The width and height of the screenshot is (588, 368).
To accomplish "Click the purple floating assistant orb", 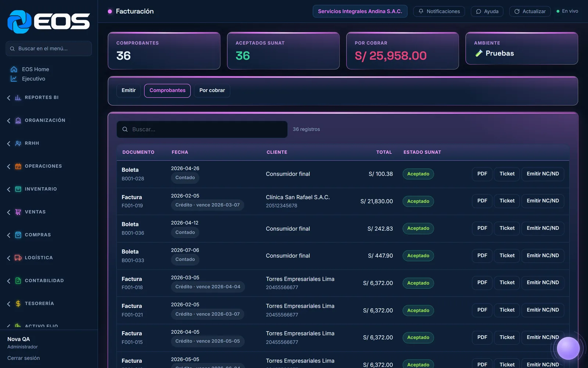I will (x=568, y=348).
